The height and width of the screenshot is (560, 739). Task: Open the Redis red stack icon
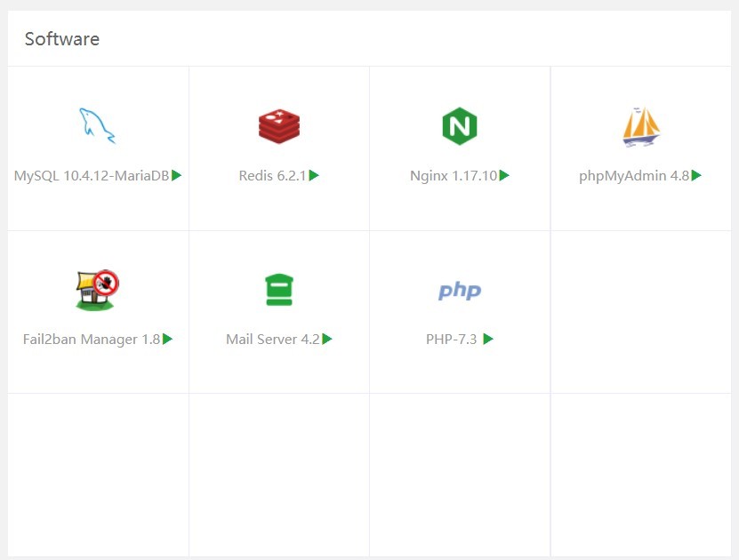point(279,126)
